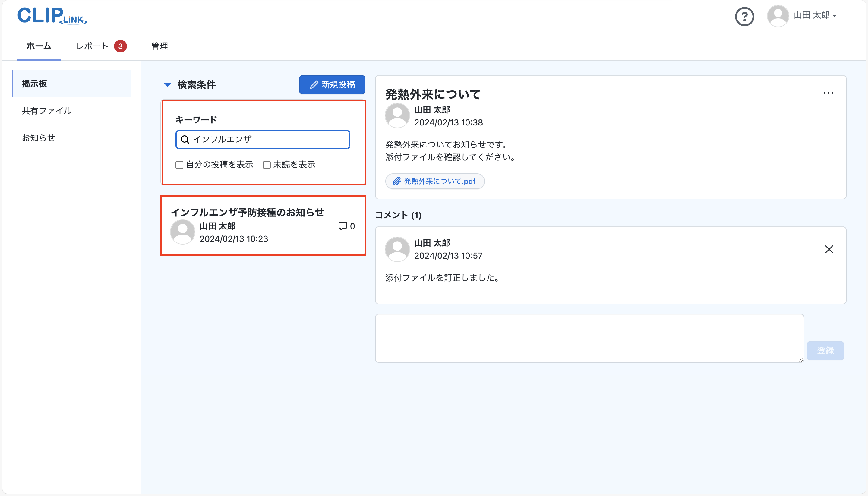Click the help question mark icon
The height and width of the screenshot is (496, 868).
click(x=744, y=16)
